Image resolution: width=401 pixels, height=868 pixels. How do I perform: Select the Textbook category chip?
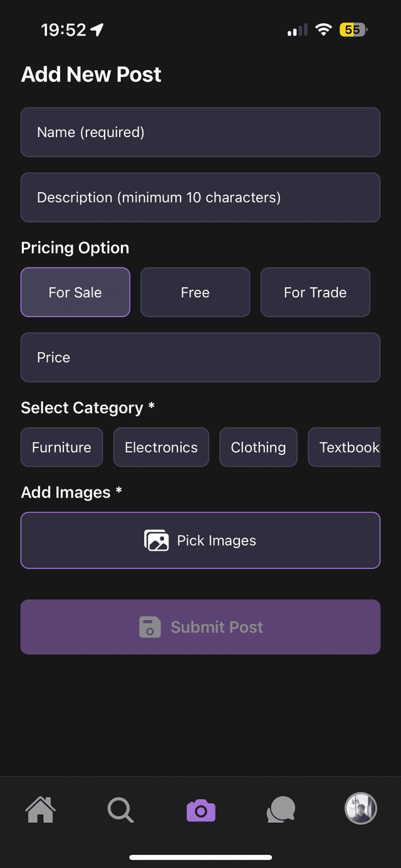348,447
